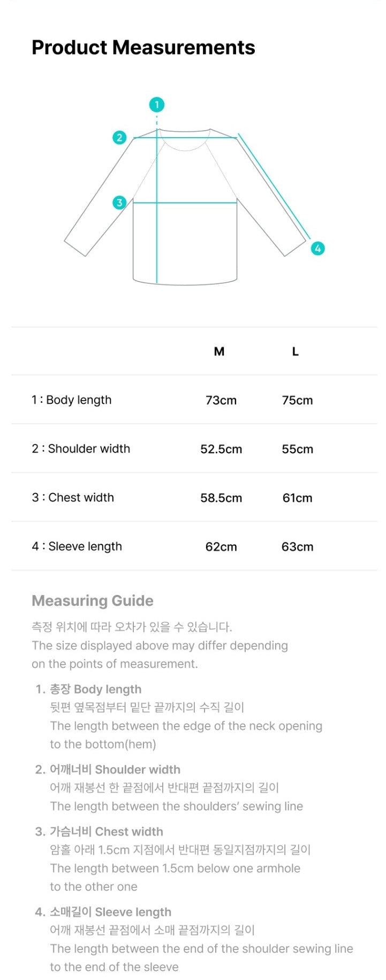
Task: Click the Sleeve length row label
Action: coord(77,546)
